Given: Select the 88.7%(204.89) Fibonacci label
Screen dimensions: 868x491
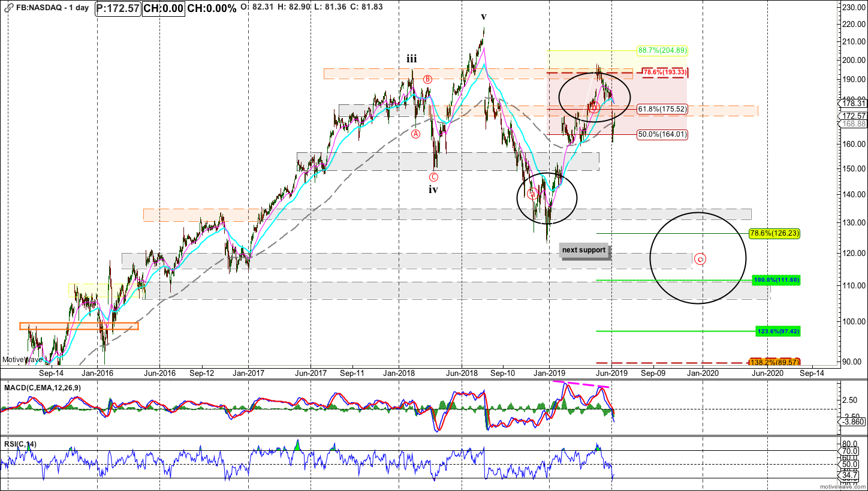Looking at the screenshot, I should (662, 50).
